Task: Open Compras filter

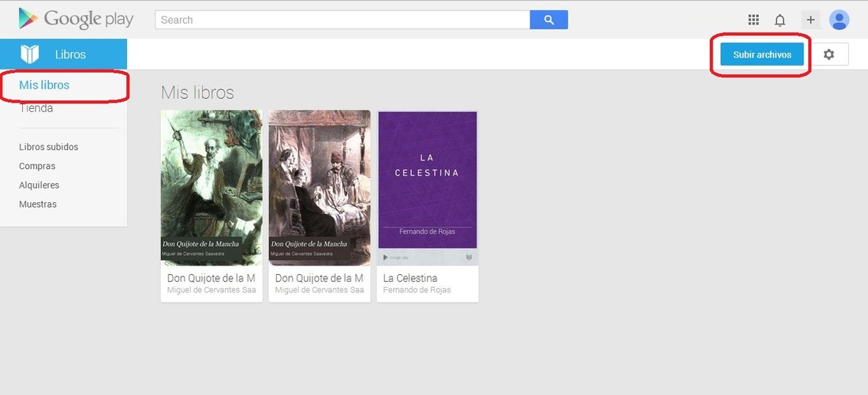Action: tap(37, 166)
